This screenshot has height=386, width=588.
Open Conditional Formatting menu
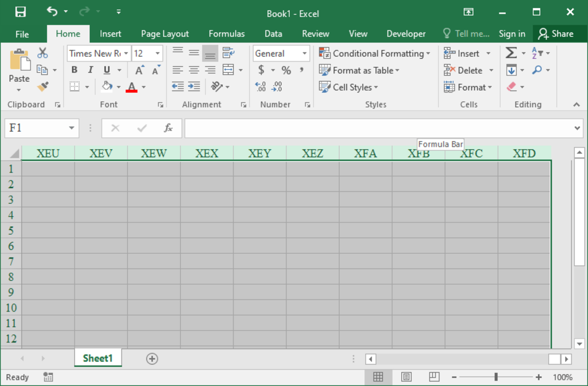coord(374,53)
